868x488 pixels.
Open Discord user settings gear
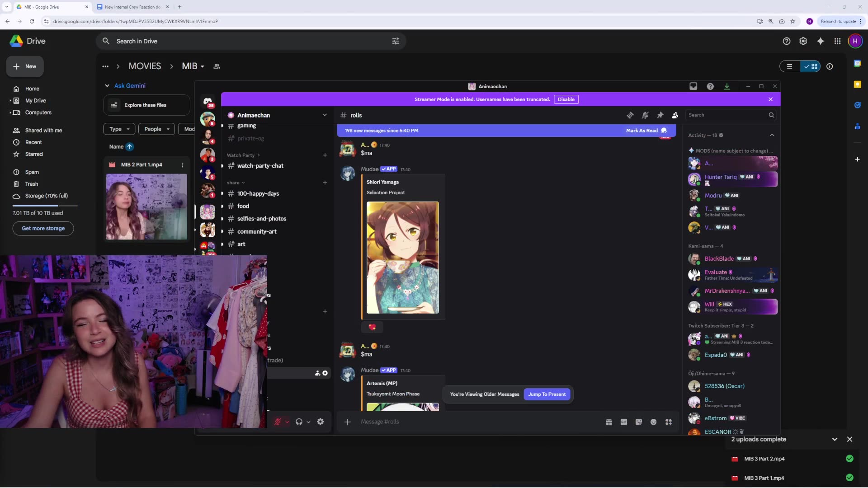click(x=321, y=422)
